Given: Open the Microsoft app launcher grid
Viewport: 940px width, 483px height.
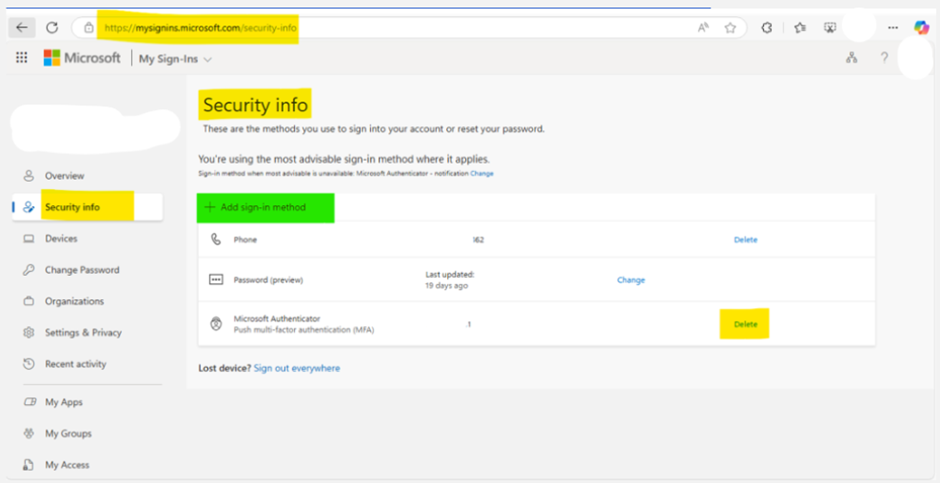Looking at the screenshot, I should 22,58.
